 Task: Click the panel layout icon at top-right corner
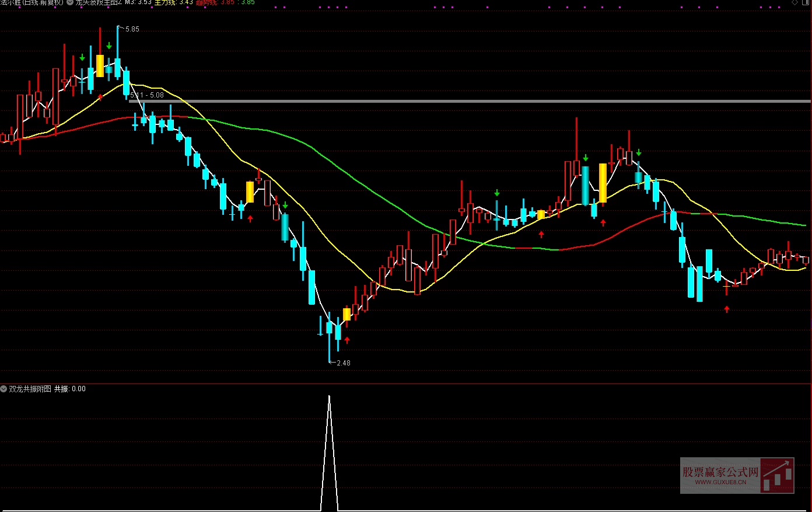tap(806, 2)
